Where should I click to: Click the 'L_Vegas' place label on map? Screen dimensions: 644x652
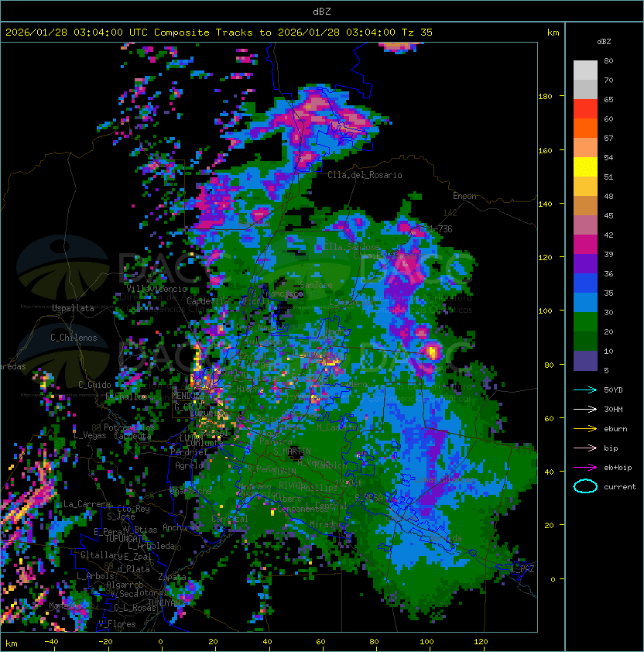(90, 435)
